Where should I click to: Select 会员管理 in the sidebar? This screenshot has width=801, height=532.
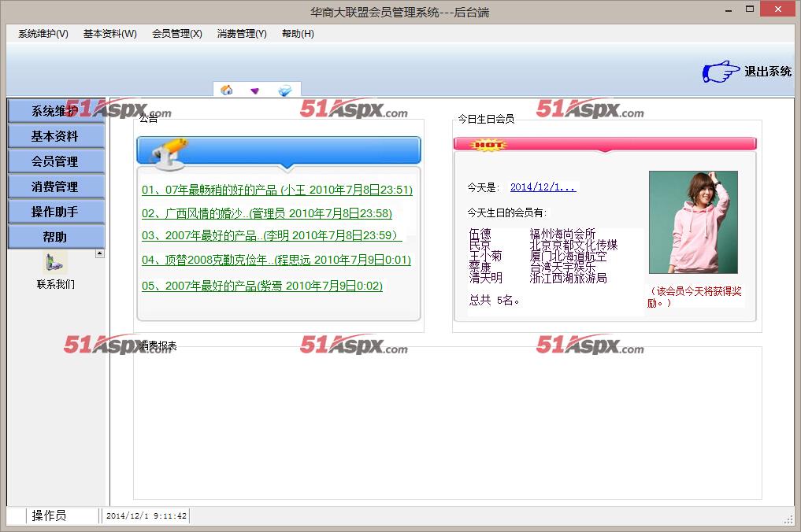[56, 161]
